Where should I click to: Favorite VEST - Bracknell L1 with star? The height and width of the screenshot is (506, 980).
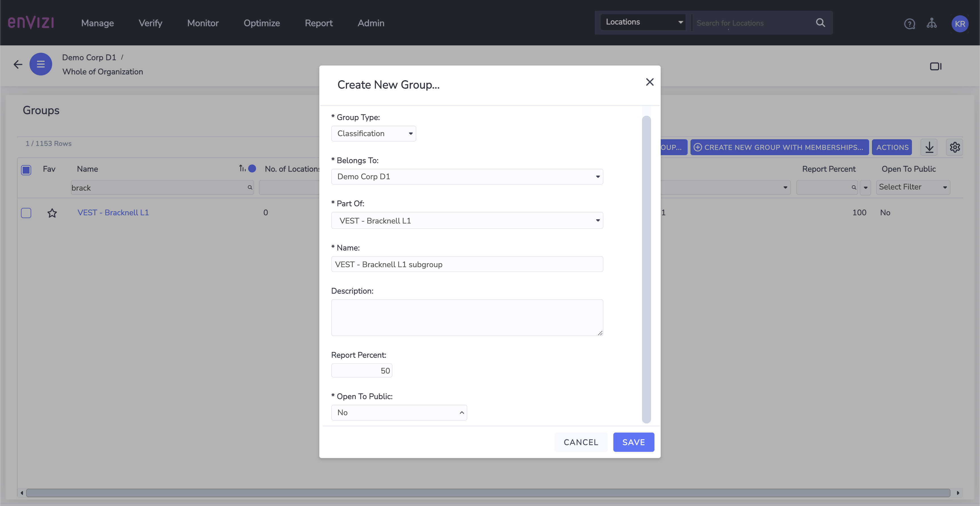point(52,213)
